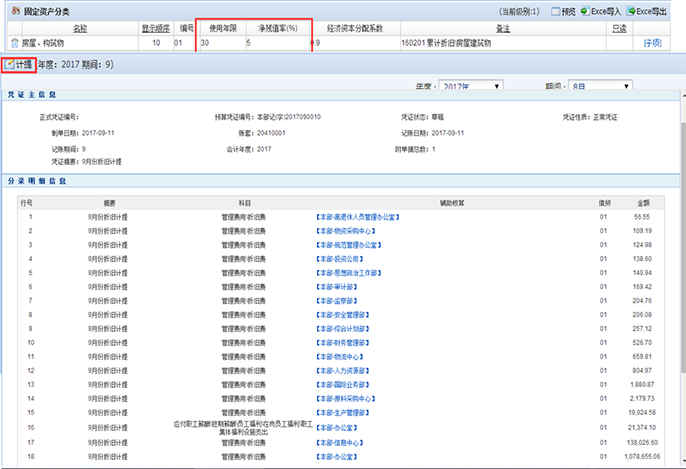Click the 净残值率 value 5

(x=248, y=43)
